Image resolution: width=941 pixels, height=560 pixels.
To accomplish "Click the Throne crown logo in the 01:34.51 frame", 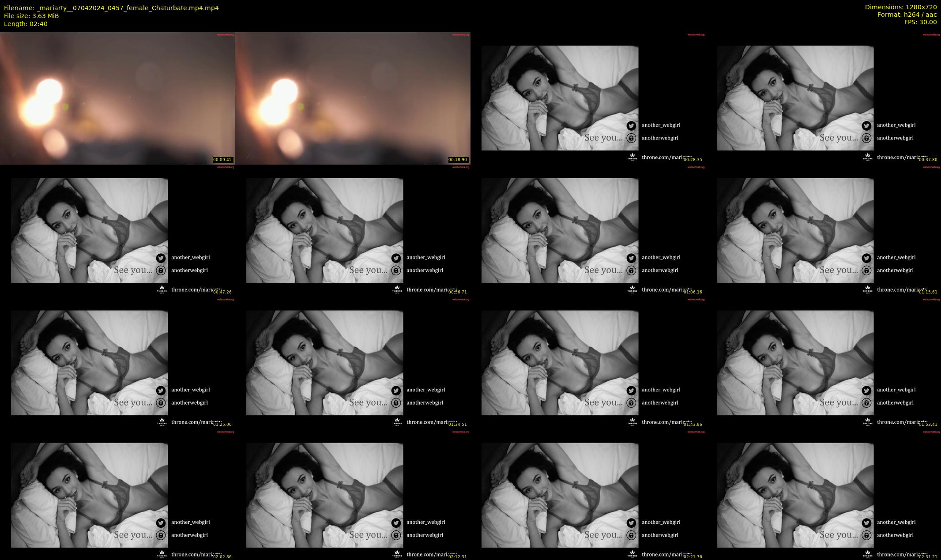I will point(397,421).
